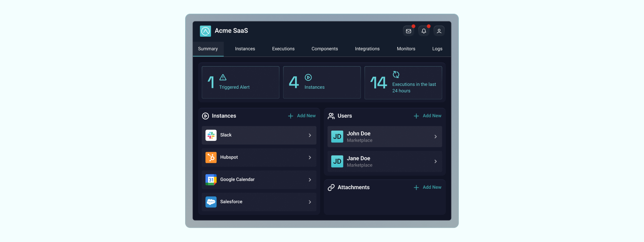Expand the Google Calendar row chevron
Image resolution: width=644 pixels, height=242 pixels.
(x=310, y=180)
